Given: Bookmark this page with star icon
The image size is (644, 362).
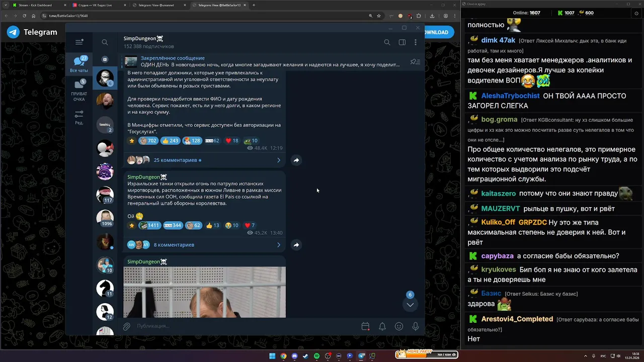Looking at the screenshot, I should (x=379, y=16).
